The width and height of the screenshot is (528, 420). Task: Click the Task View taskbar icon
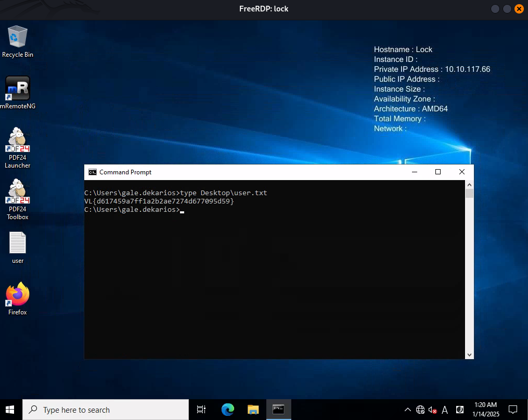(x=201, y=410)
